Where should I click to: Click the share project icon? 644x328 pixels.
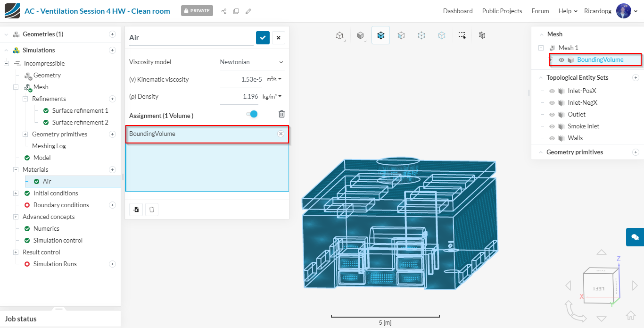224,11
